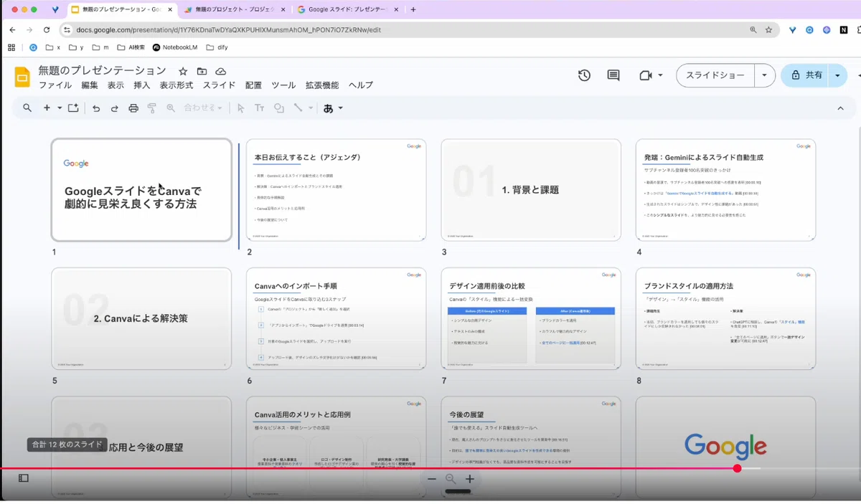This screenshot has height=504, width=861.
Task: Redo the last action
Action: (115, 108)
